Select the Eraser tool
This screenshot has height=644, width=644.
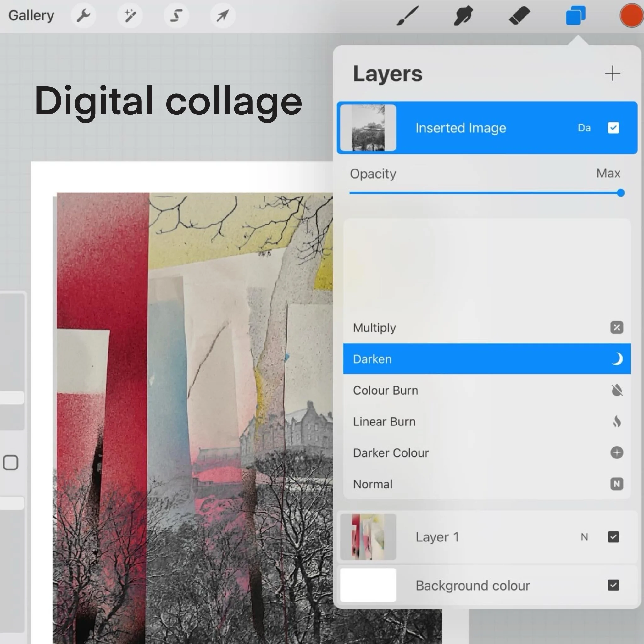click(519, 15)
